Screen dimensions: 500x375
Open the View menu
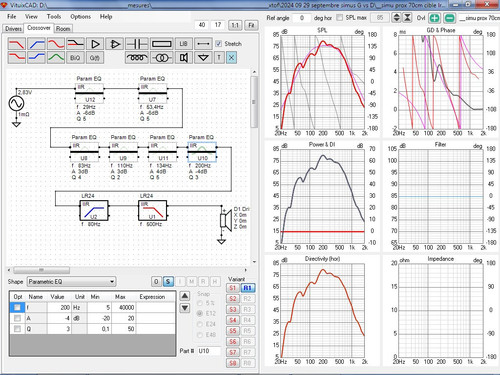click(x=31, y=16)
